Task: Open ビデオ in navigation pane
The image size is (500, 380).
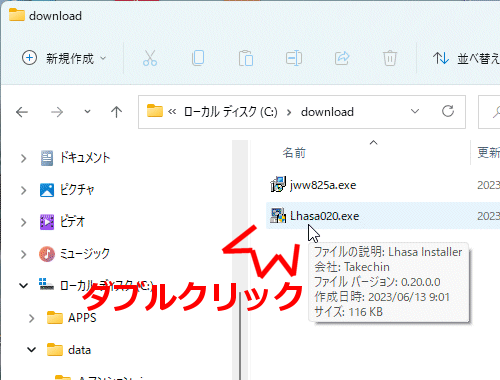Action: [72, 222]
